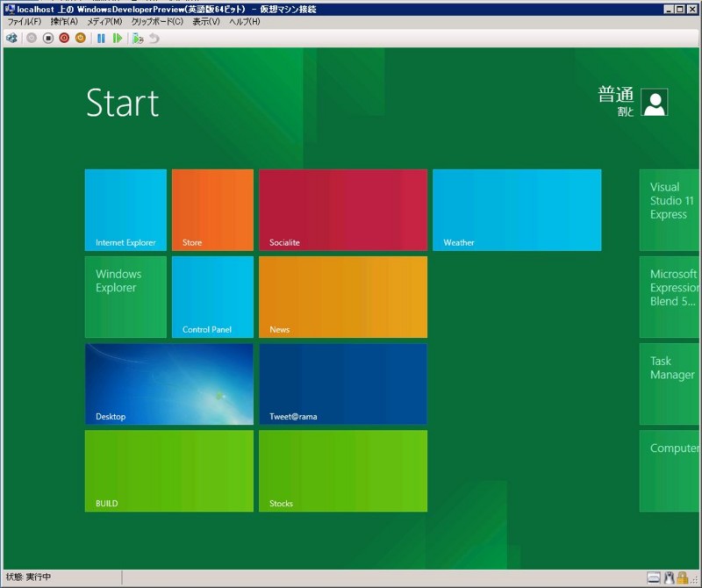Switch to the Desktop tile
702x588 pixels.
[169, 384]
